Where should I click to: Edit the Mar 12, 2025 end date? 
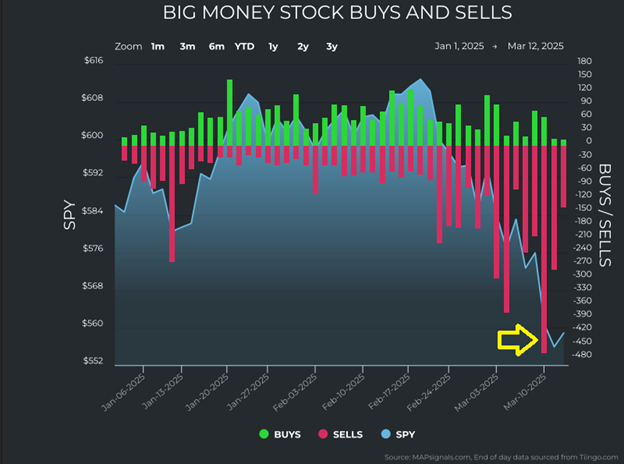(536, 46)
